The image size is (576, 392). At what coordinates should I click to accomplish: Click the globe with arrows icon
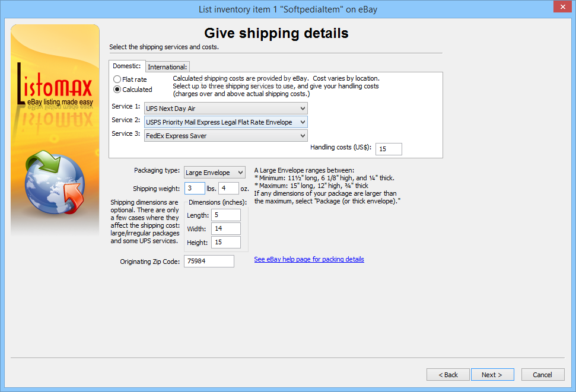(x=55, y=182)
